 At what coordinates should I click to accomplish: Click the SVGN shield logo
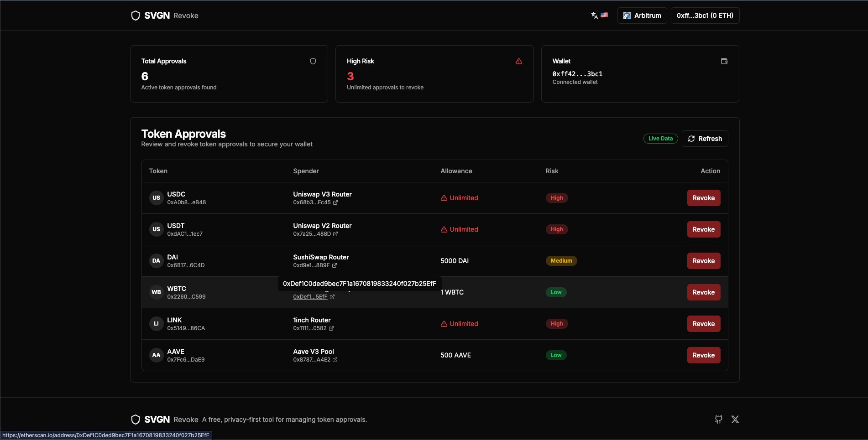[135, 15]
